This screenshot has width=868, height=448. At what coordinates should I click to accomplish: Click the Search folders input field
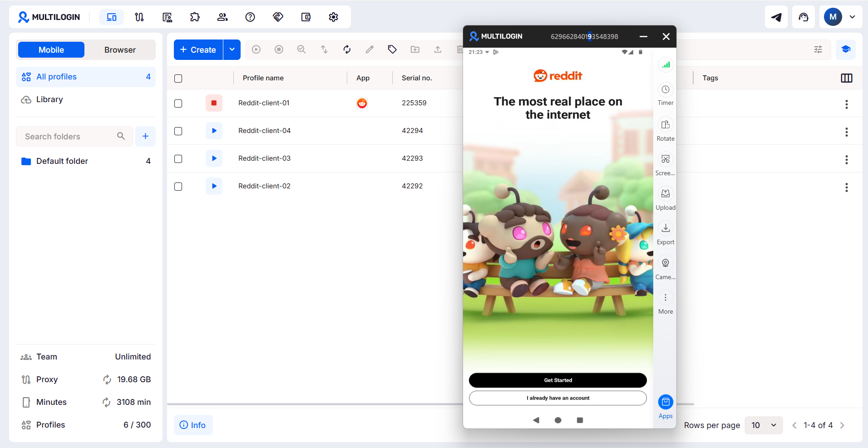(75, 136)
